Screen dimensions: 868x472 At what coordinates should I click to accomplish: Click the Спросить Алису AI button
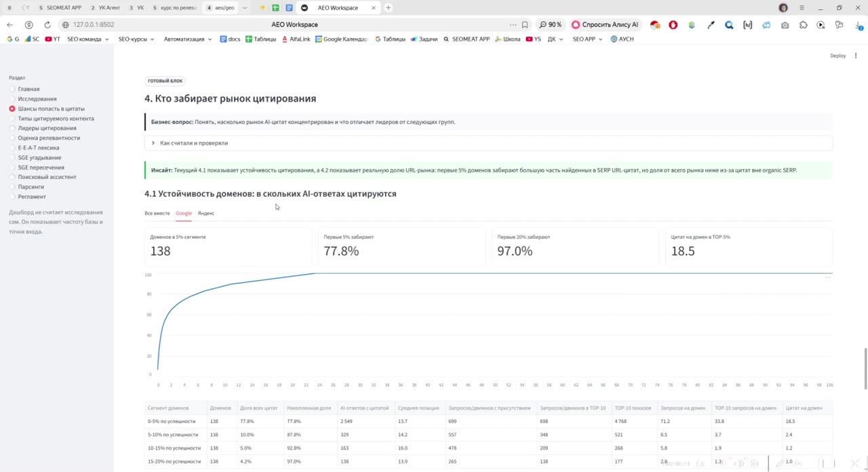[605, 24]
